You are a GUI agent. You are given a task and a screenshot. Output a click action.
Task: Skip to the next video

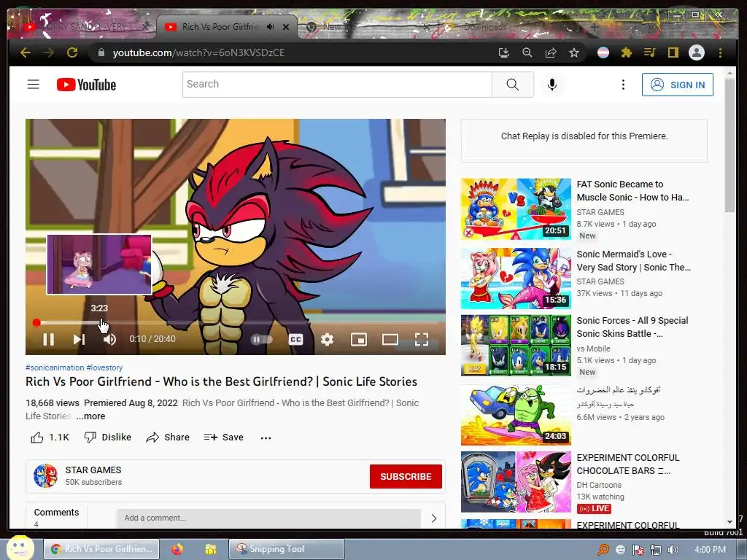[79, 339]
